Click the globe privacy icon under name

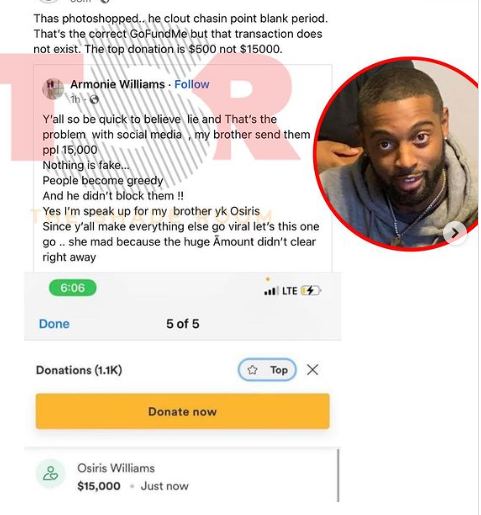coord(94,99)
